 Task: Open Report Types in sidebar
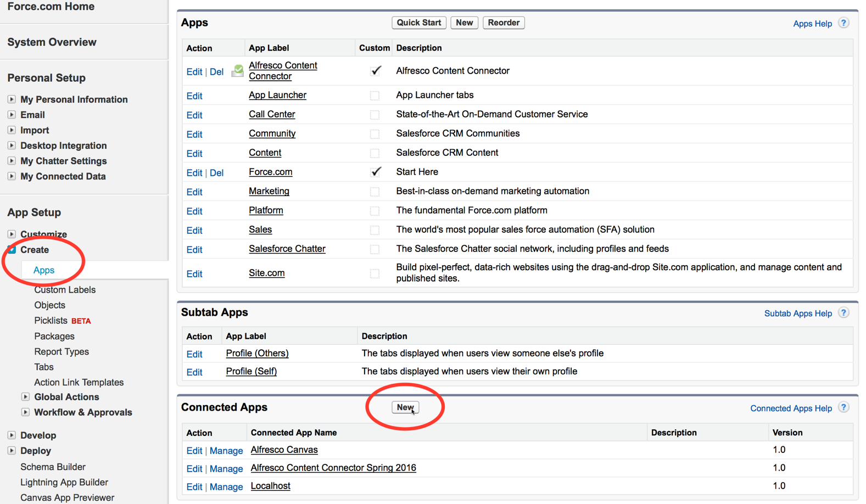pos(62,351)
